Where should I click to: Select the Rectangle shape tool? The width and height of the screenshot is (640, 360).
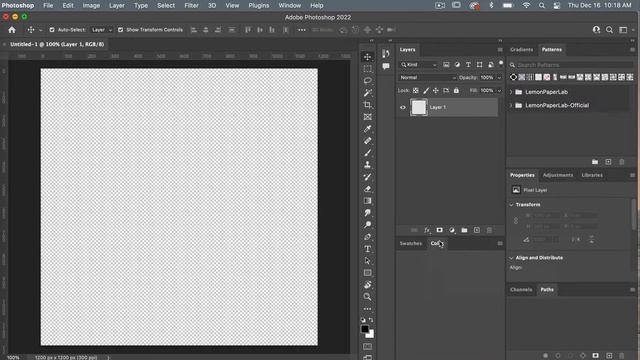[367, 273]
